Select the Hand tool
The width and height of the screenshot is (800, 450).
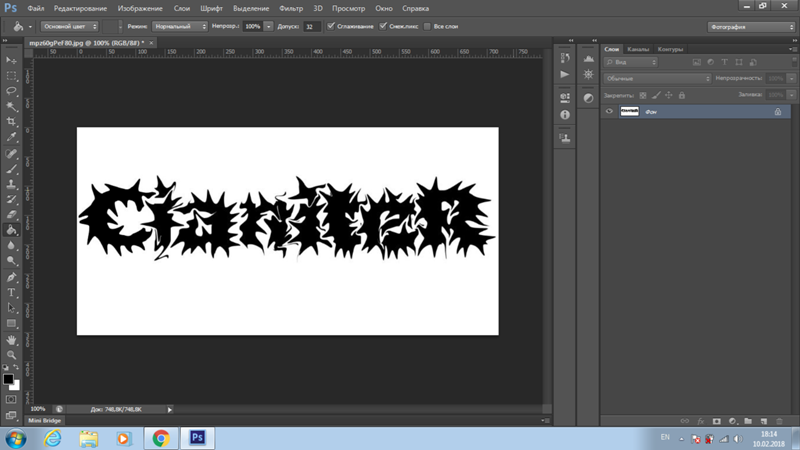click(x=11, y=340)
